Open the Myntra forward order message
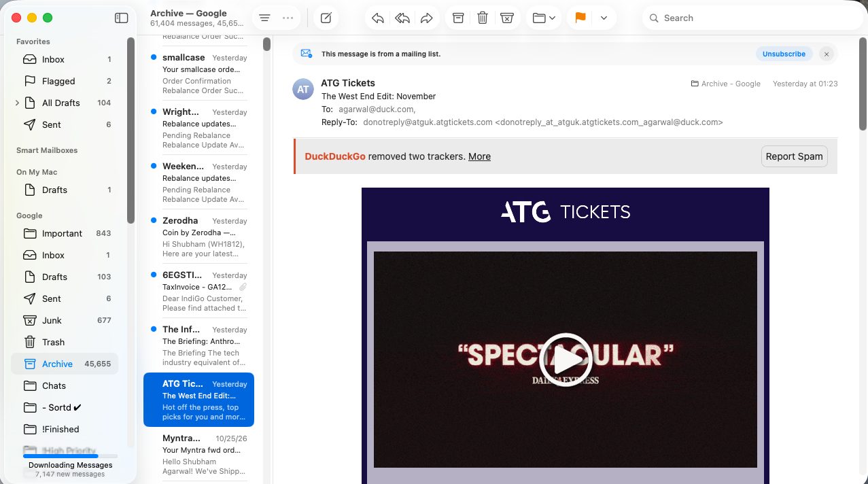 pyautogui.click(x=198, y=454)
